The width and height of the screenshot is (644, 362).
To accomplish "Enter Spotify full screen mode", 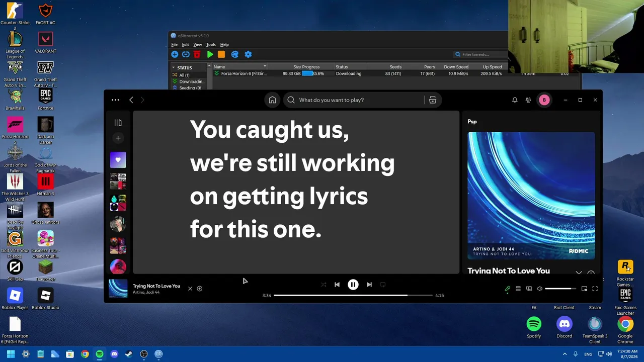I will [595, 289].
